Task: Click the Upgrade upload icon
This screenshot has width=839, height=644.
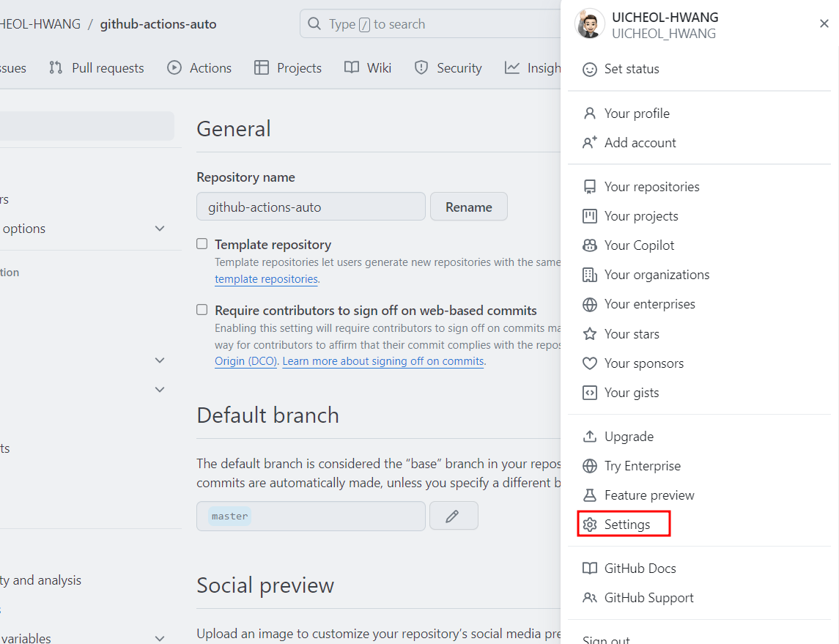Action: (x=590, y=437)
